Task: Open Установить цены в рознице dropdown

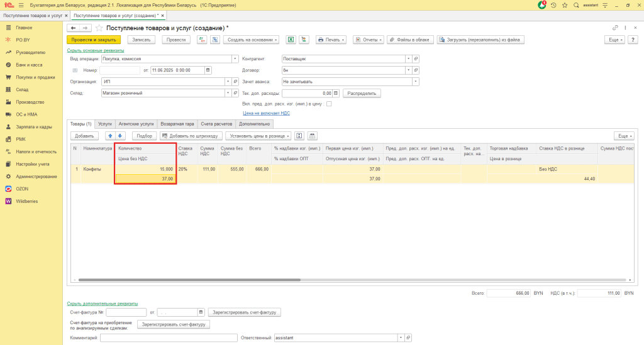Action: [x=258, y=136]
